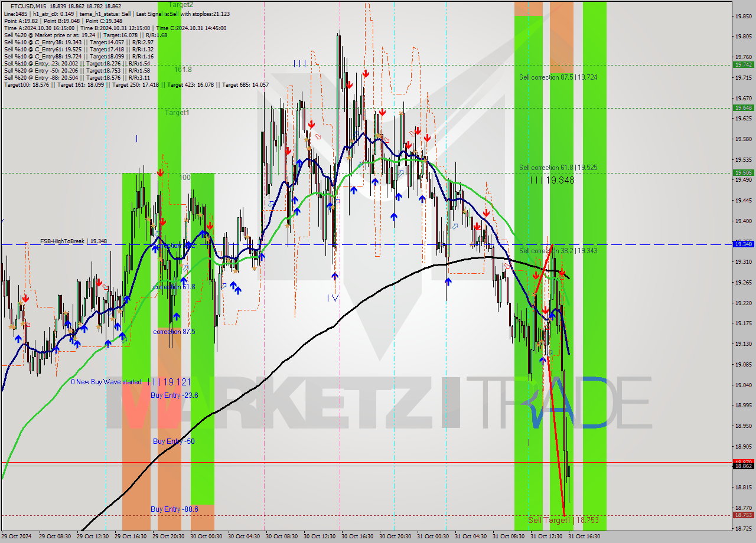Image resolution: width=756 pixels, height=543 pixels.
Task: Click the '| | | 19.121' wave label
Action: [170, 382]
